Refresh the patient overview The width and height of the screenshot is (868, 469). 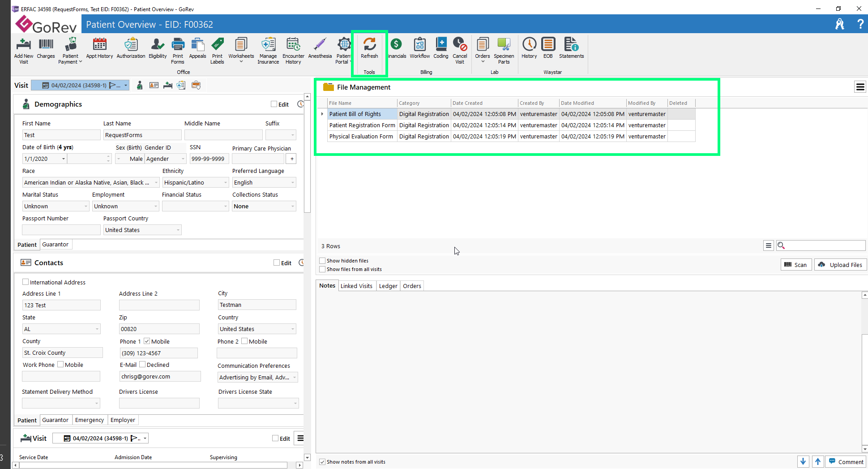369,48
